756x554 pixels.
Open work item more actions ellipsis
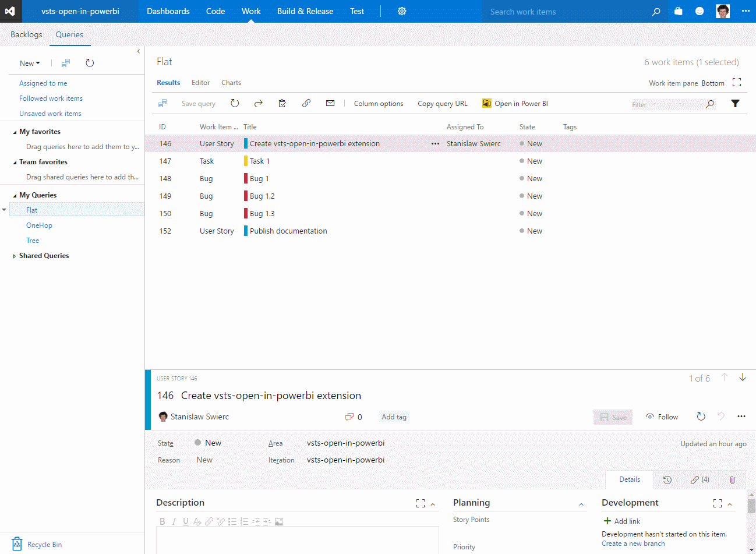(741, 417)
